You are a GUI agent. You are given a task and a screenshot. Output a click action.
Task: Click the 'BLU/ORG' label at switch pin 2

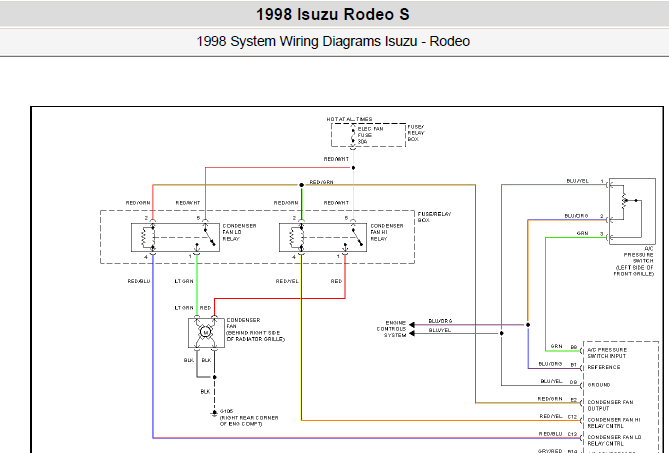576,216
